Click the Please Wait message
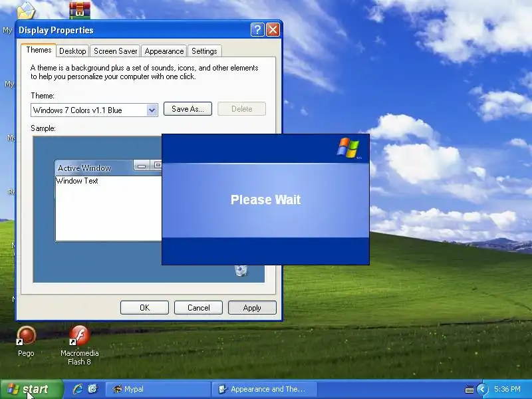This screenshot has height=399, width=532. click(265, 199)
